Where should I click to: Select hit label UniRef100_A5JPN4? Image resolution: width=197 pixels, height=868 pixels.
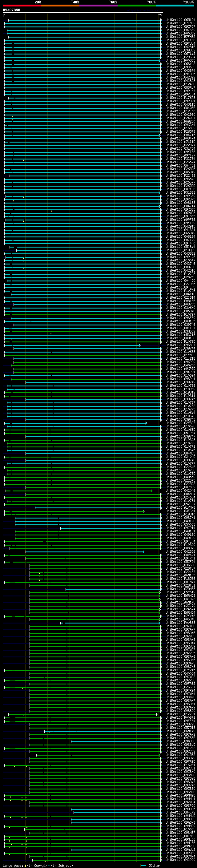coord(180,433)
